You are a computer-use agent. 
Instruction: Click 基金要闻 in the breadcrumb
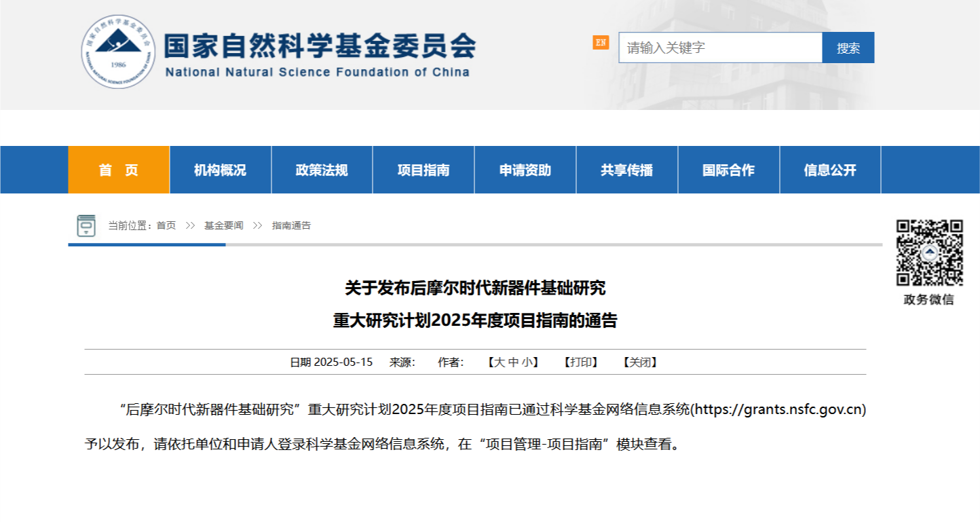(x=223, y=225)
